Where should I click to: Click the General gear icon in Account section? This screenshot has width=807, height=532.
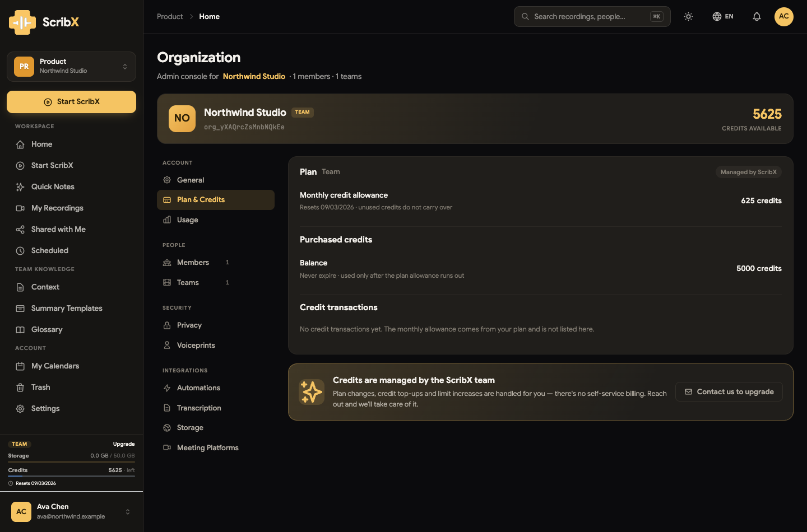click(167, 180)
